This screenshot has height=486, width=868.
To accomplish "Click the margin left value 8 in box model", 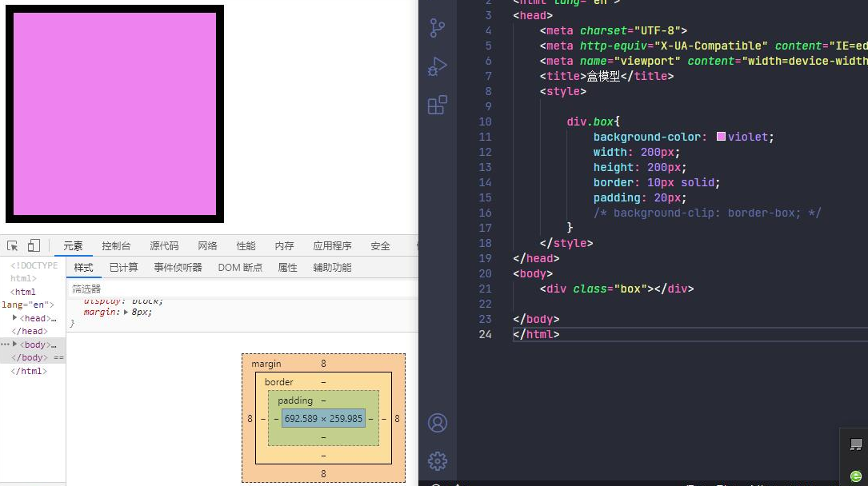I will point(250,419).
